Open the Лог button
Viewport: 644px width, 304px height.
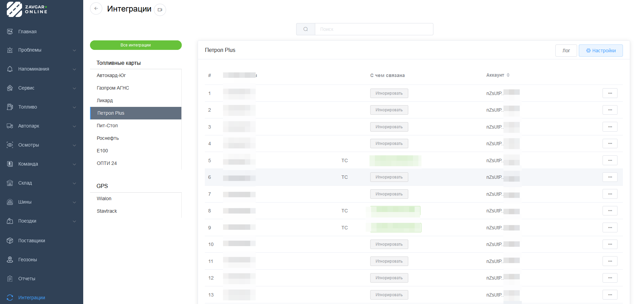tap(566, 51)
